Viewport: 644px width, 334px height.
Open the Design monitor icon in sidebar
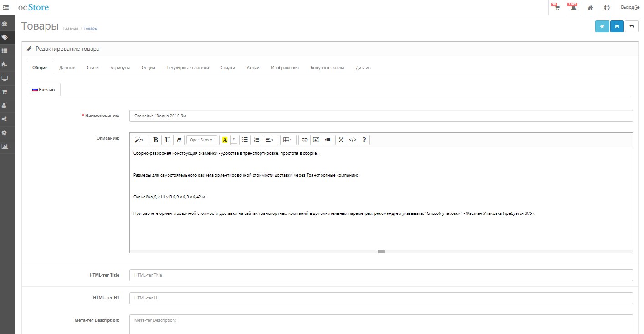point(5,78)
